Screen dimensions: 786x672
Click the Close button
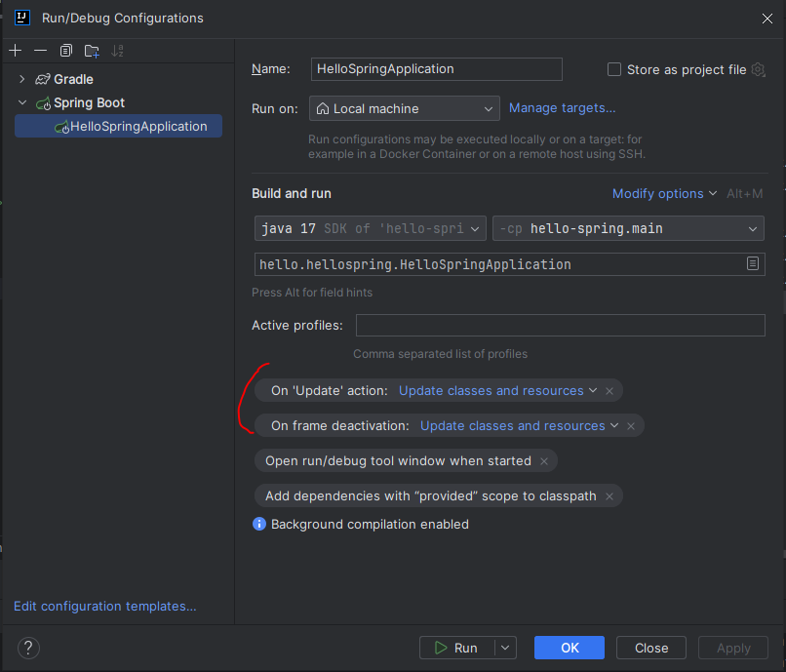pyautogui.click(x=651, y=648)
